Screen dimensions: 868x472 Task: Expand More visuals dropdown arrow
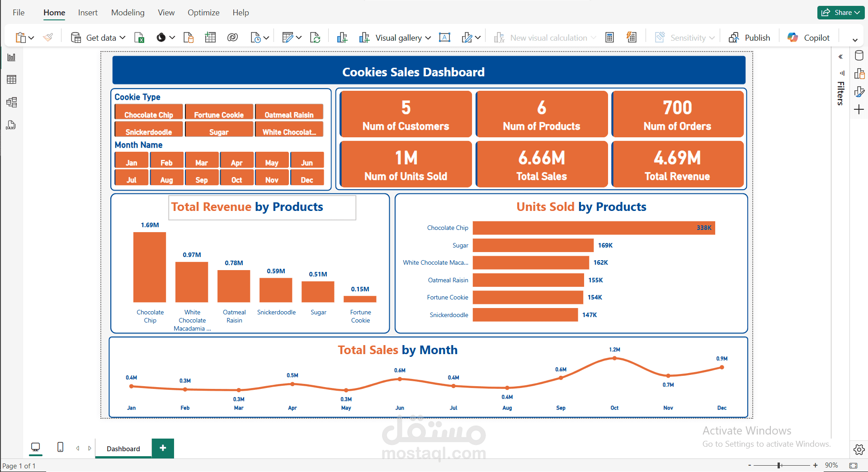tap(478, 38)
